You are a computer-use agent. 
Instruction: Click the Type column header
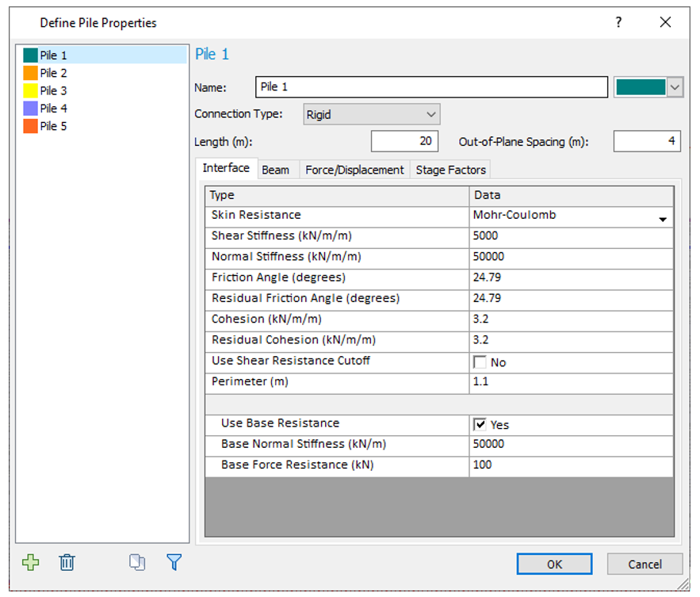tap(337, 196)
